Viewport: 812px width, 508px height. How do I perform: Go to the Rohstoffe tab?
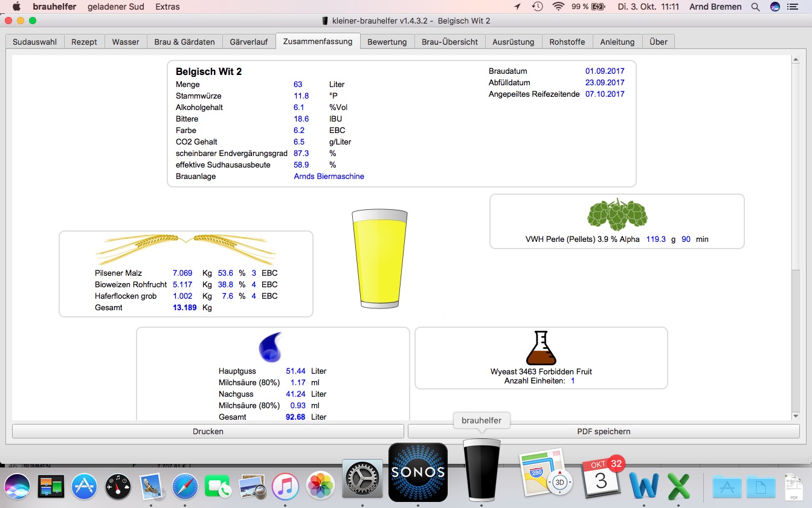567,42
